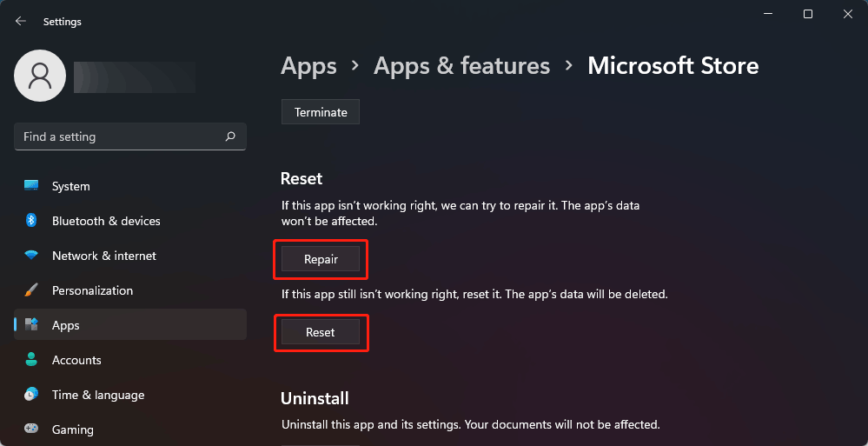Screen dimensions: 868x446
Task: Click the Network & internet wifi icon
Action: click(x=31, y=256)
